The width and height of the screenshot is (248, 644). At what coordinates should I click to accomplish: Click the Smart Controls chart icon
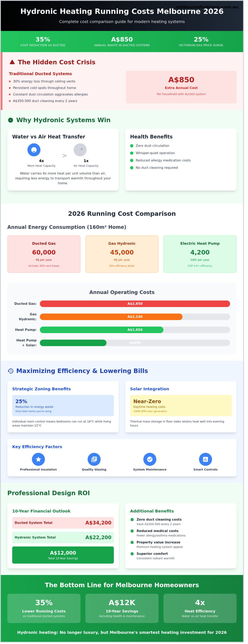pyautogui.click(x=205, y=459)
